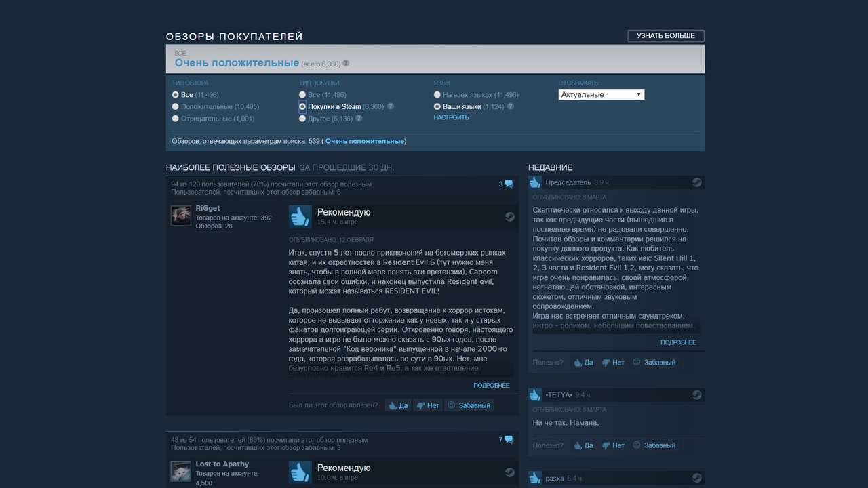Image resolution: width=868 pixels, height=488 pixels.
Task: Click 'Очень положительные' in search results line
Action: [x=365, y=141]
